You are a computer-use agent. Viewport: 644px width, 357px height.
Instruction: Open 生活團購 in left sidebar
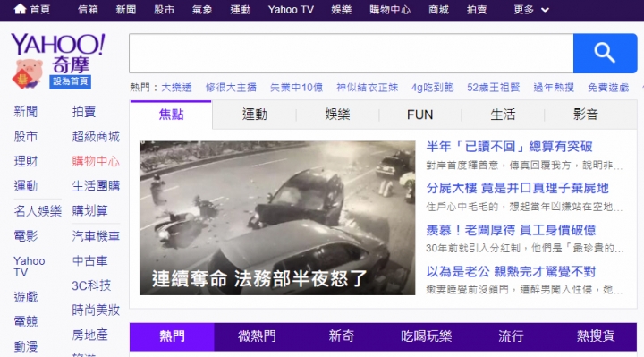(96, 186)
